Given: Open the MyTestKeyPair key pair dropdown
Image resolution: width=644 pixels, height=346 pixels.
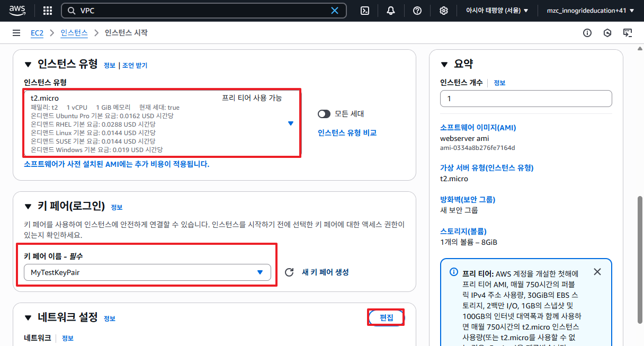Looking at the screenshot, I should [147, 272].
